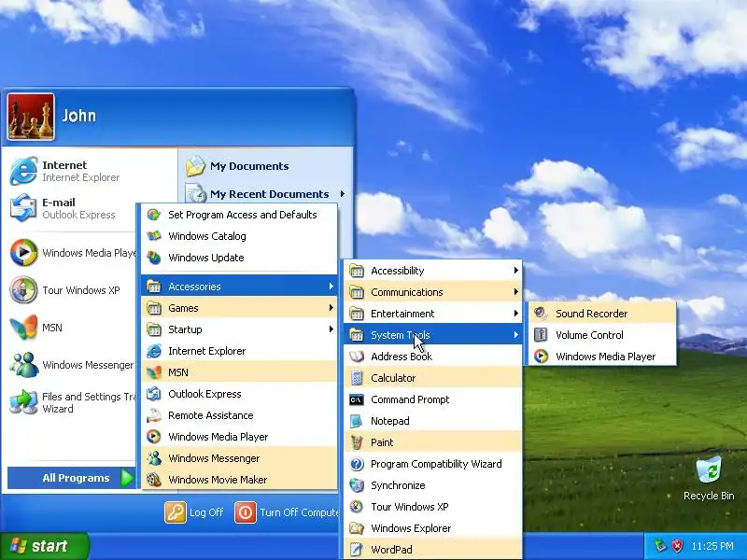This screenshot has height=560, width=747.
Task: Select Windows Media Player in Entertainment submenu
Action: [x=602, y=357]
